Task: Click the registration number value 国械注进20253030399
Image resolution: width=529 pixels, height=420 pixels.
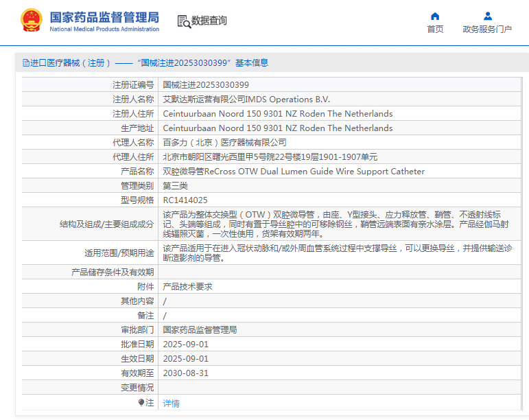Action: 206,85
